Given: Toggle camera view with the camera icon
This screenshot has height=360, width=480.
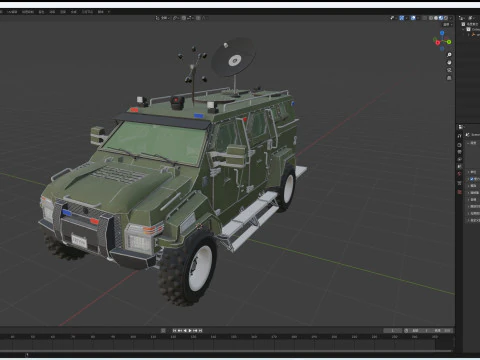Looking at the screenshot, I should (449, 70).
